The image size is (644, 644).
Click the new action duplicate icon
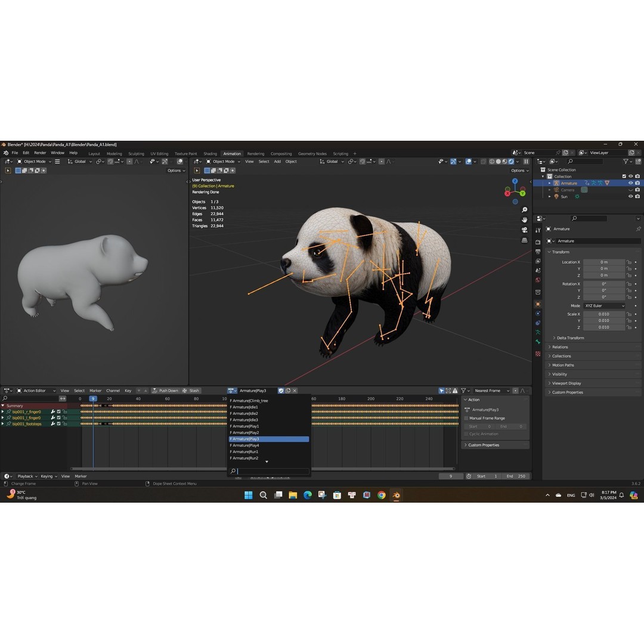[x=288, y=391]
